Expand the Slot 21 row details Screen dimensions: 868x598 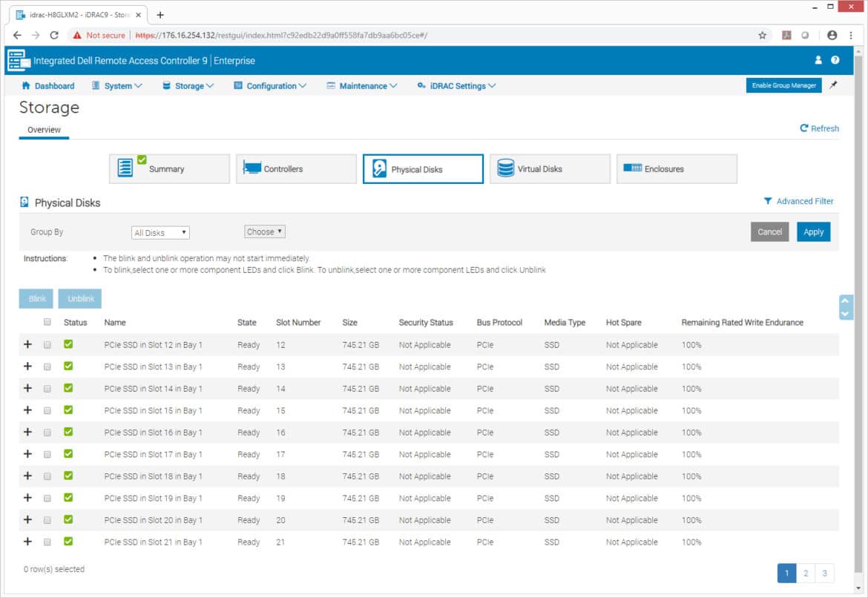pos(27,541)
